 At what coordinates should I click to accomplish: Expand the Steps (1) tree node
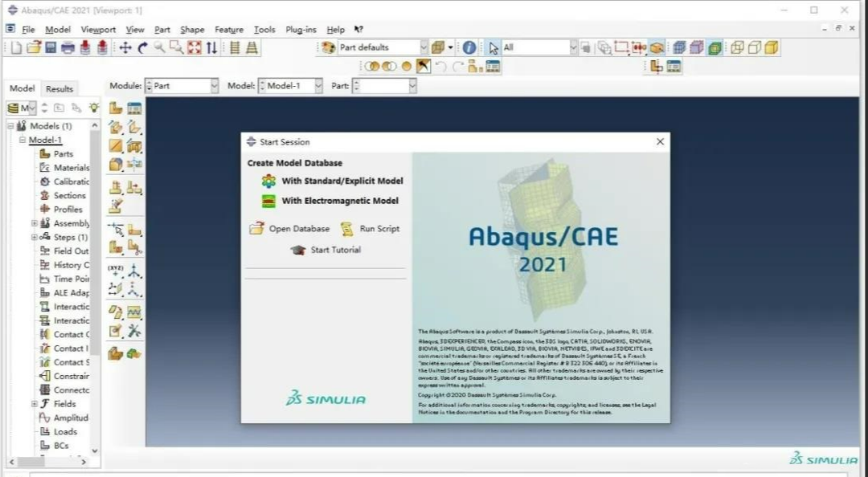(x=35, y=238)
